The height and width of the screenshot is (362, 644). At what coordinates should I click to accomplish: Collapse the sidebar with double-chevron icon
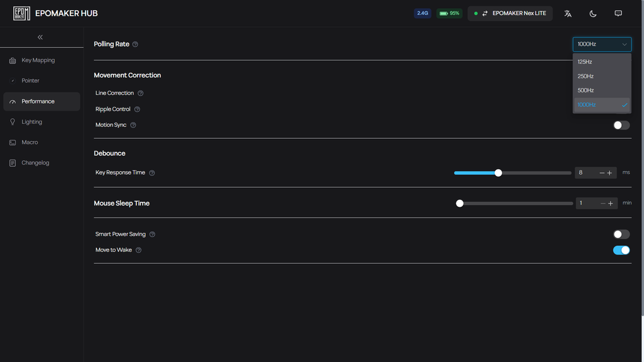tap(40, 37)
